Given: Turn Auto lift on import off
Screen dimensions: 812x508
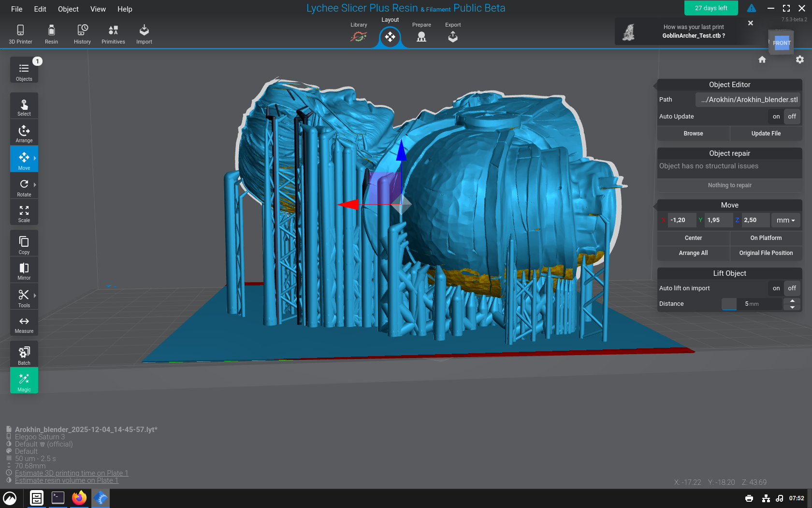Looking at the screenshot, I should [792, 288].
